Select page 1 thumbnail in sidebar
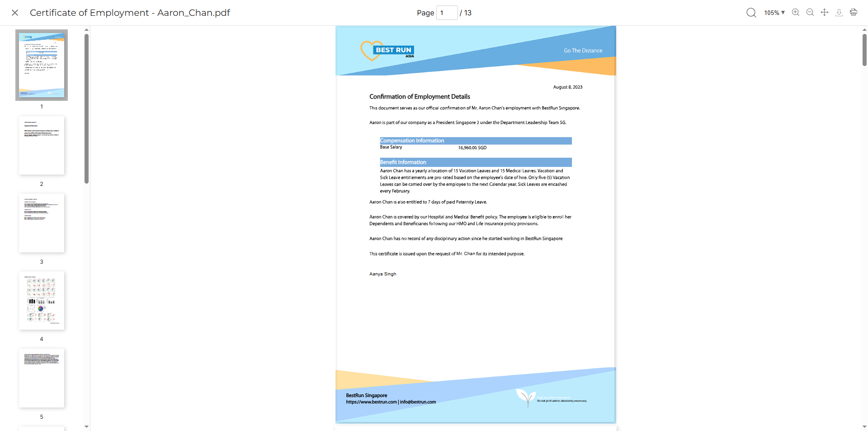 42,65
